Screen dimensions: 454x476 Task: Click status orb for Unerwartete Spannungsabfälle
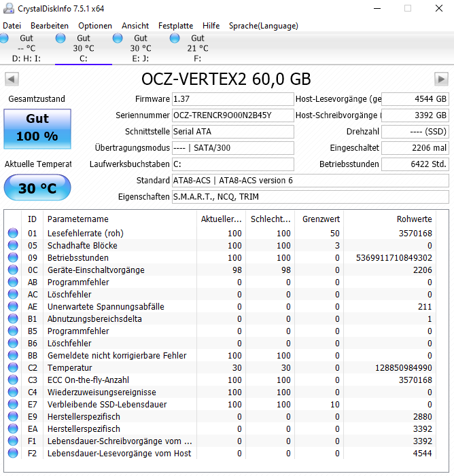click(x=13, y=306)
